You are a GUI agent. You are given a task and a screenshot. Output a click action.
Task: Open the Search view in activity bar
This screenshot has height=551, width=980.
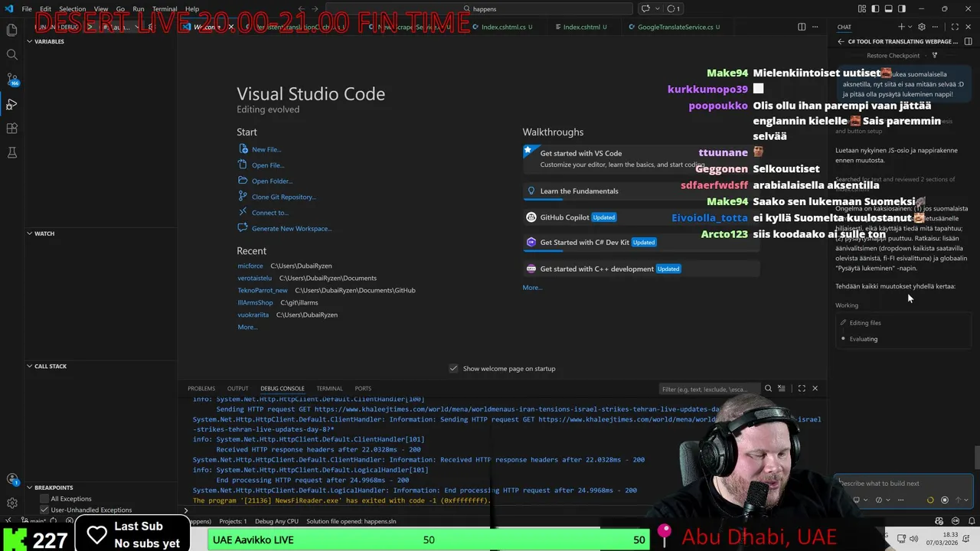click(x=12, y=55)
